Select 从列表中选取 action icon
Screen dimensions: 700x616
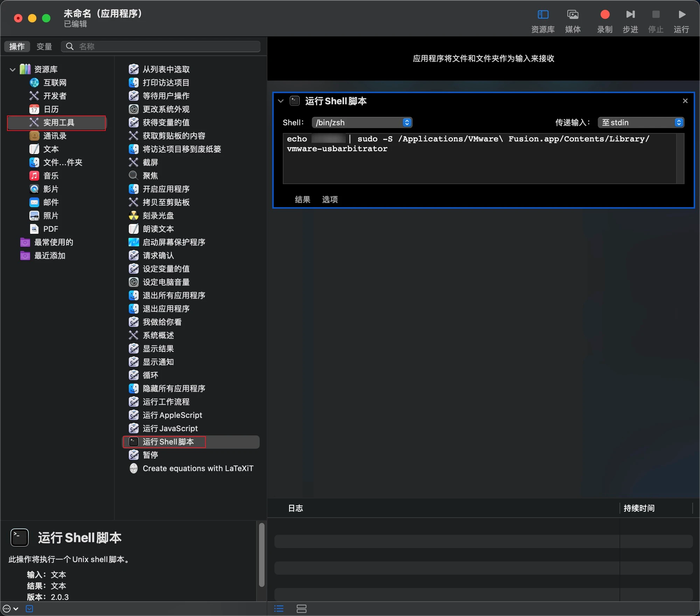134,69
